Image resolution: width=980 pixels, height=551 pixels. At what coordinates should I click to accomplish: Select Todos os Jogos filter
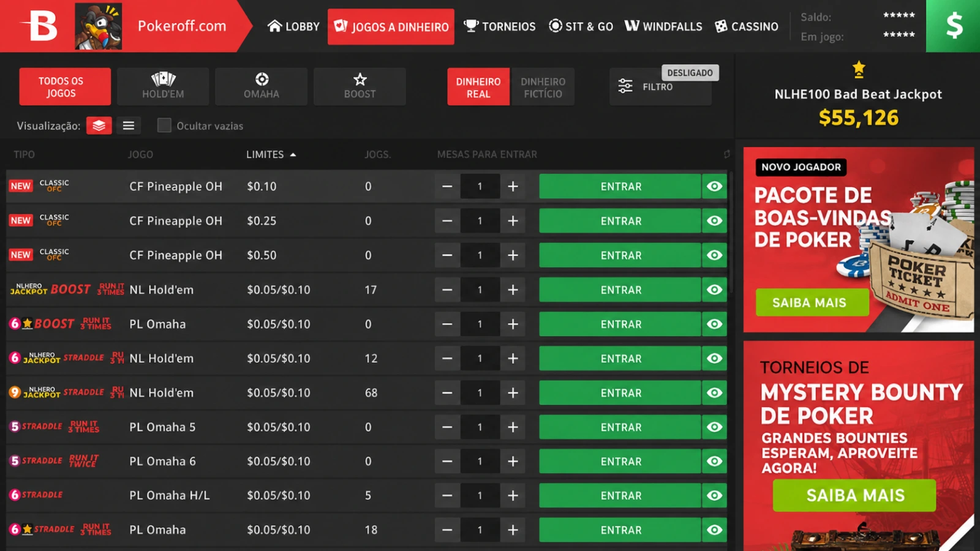point(65,87)
